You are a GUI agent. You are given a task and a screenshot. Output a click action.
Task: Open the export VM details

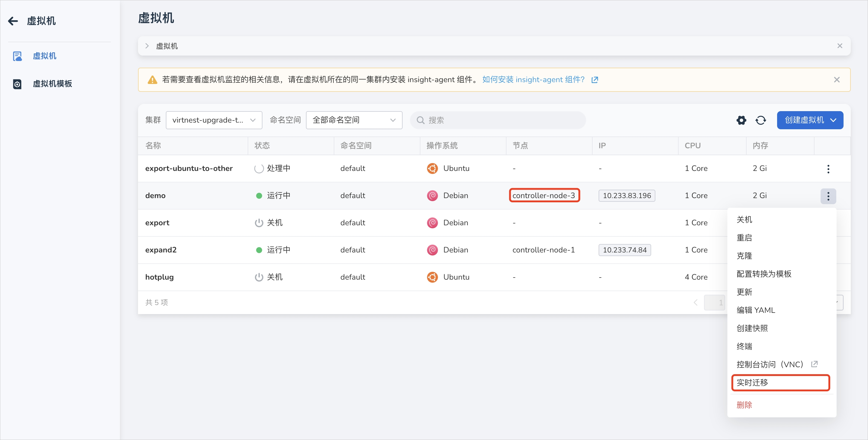point(157,223)
